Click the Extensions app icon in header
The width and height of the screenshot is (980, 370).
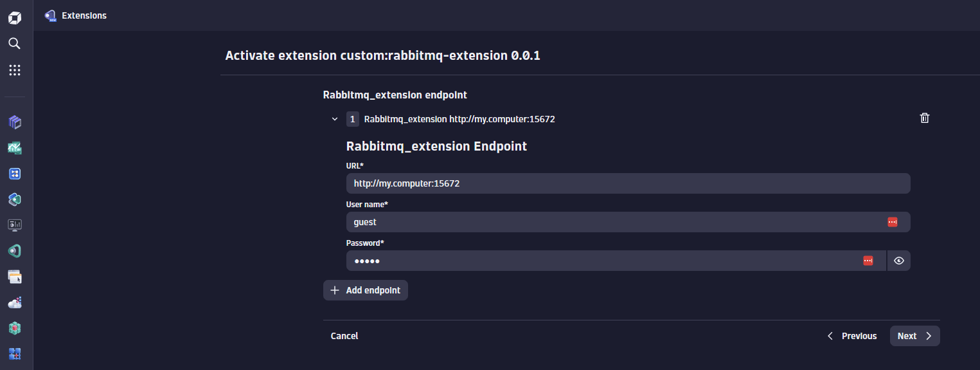coord(50,15)
